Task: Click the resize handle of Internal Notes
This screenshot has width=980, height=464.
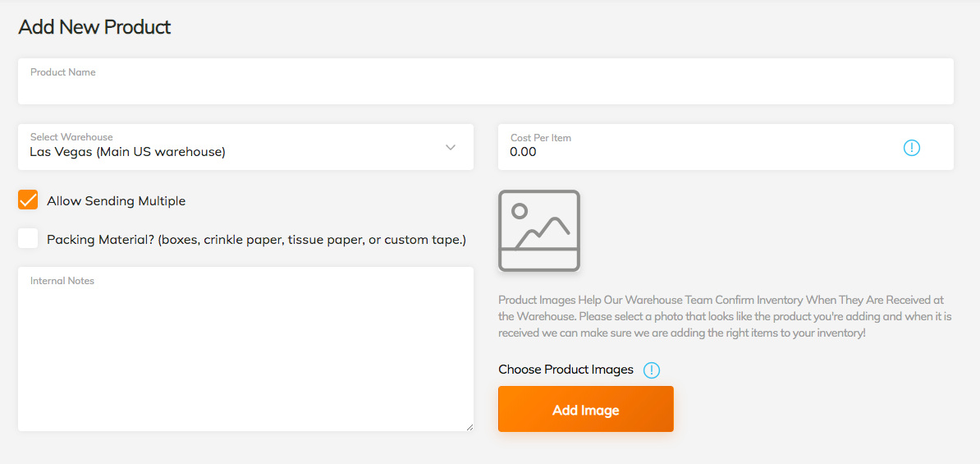Action: pyautogui.click(x=469, y=426)
